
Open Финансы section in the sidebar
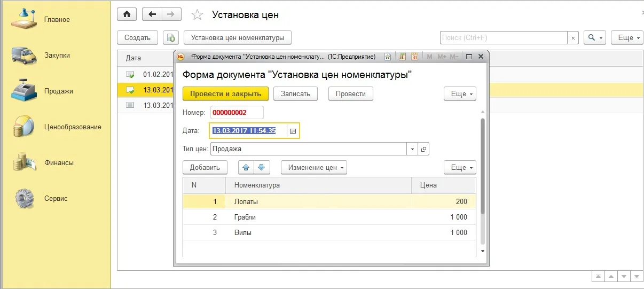59,163
